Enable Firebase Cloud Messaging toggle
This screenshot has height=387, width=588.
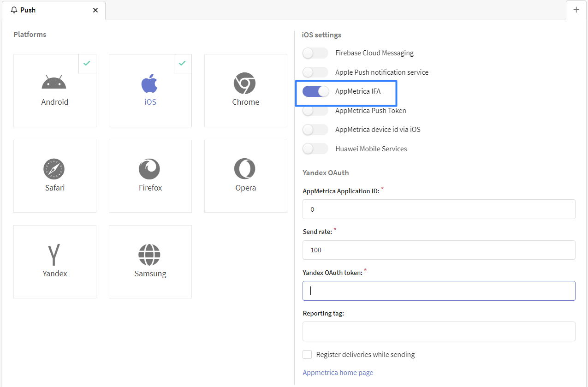pos(315,53)
